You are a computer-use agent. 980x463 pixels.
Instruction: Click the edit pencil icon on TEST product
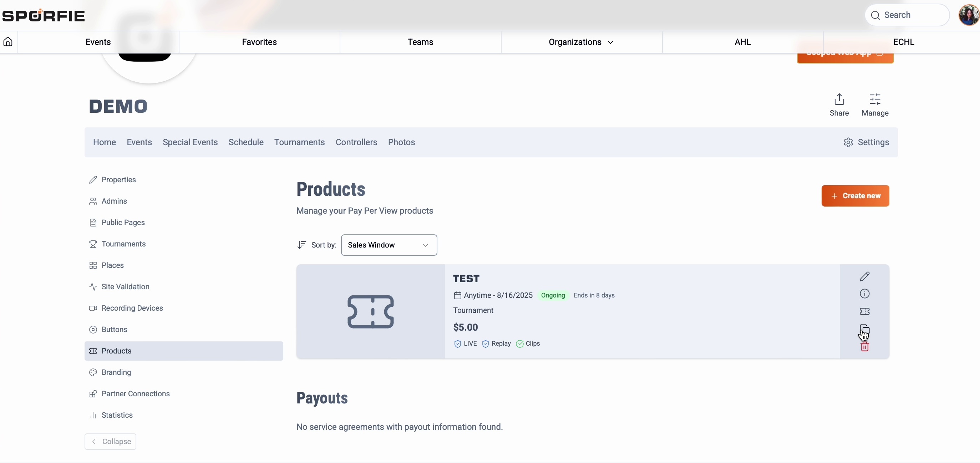(x=864, y=276)
